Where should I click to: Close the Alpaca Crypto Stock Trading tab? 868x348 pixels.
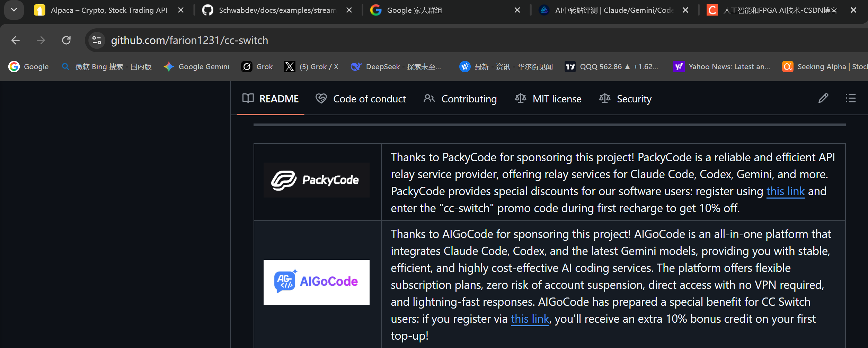point(181,10)
